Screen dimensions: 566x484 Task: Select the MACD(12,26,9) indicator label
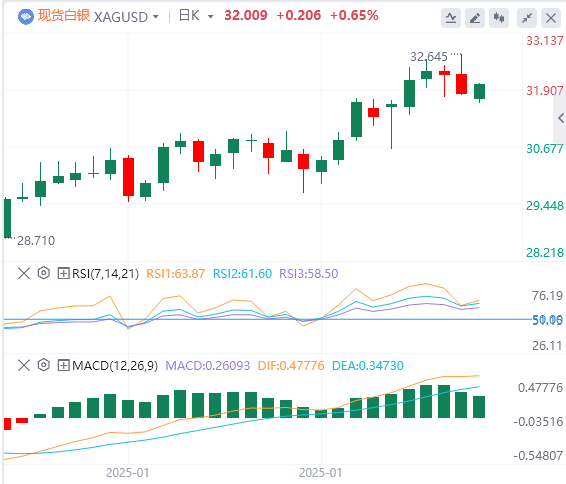click(115, 366)
